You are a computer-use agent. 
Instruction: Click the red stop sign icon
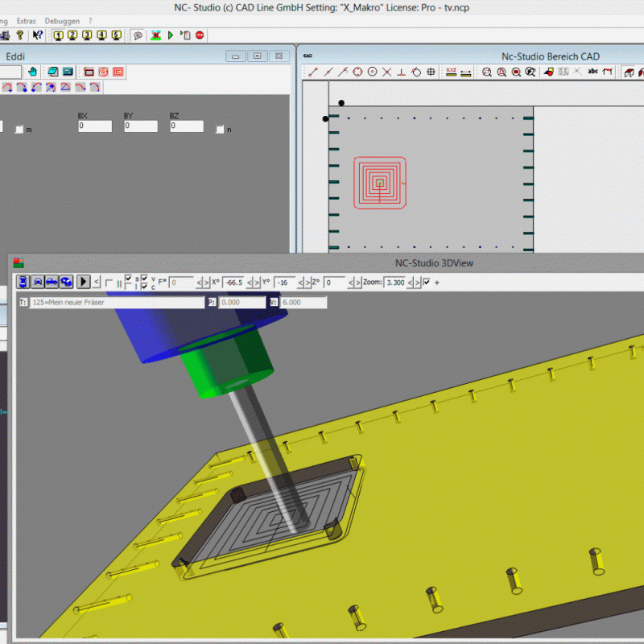(200, 35)
